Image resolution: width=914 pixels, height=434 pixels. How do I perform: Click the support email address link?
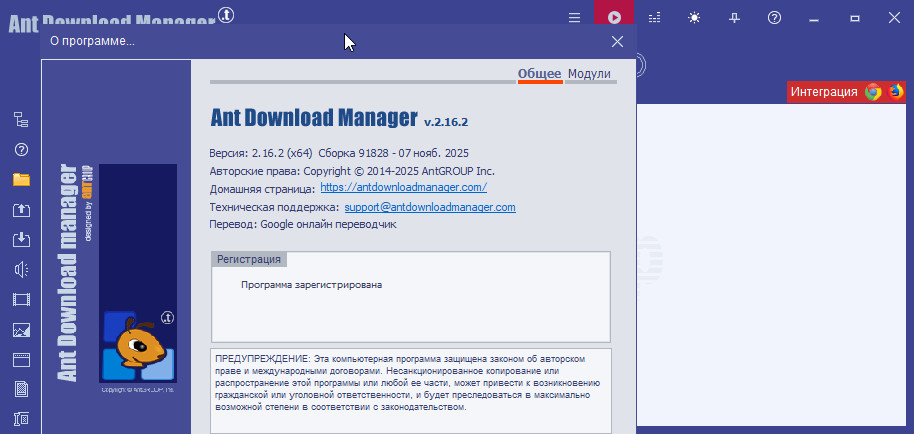tap(430, 207)
